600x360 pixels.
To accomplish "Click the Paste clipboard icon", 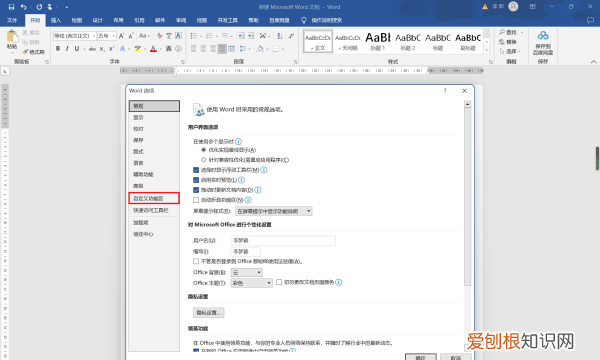I will [12, 37].
